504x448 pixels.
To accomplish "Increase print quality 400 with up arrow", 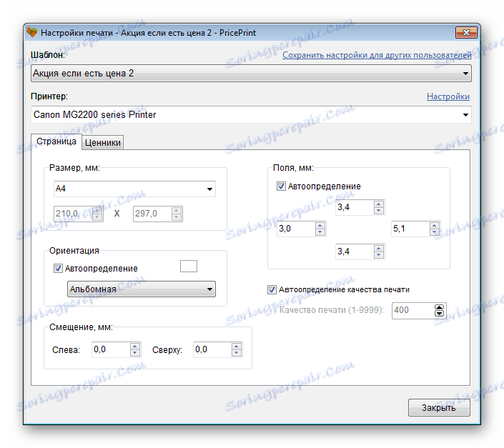I will [x=439, y=307].
